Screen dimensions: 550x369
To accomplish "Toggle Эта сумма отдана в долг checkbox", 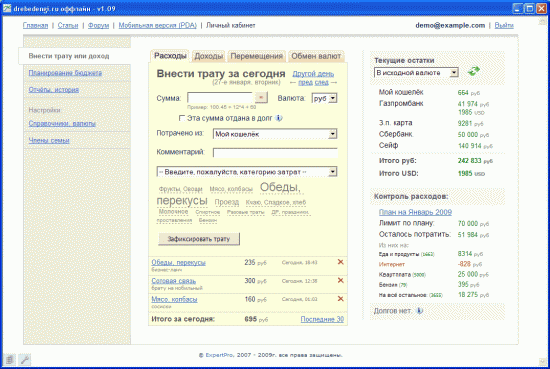I will click(x=182, y=118).
